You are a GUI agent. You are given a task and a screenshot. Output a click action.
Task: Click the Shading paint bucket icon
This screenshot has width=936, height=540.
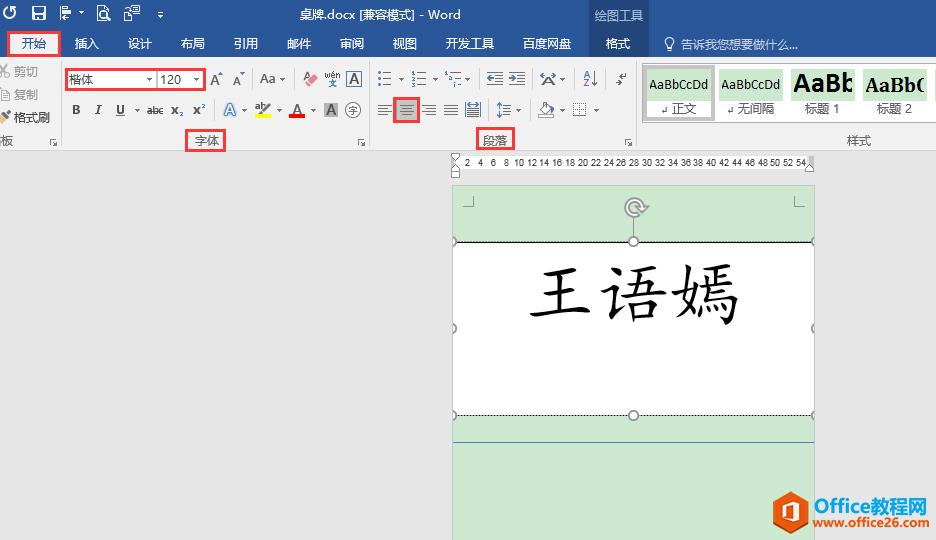click(546, 110)
